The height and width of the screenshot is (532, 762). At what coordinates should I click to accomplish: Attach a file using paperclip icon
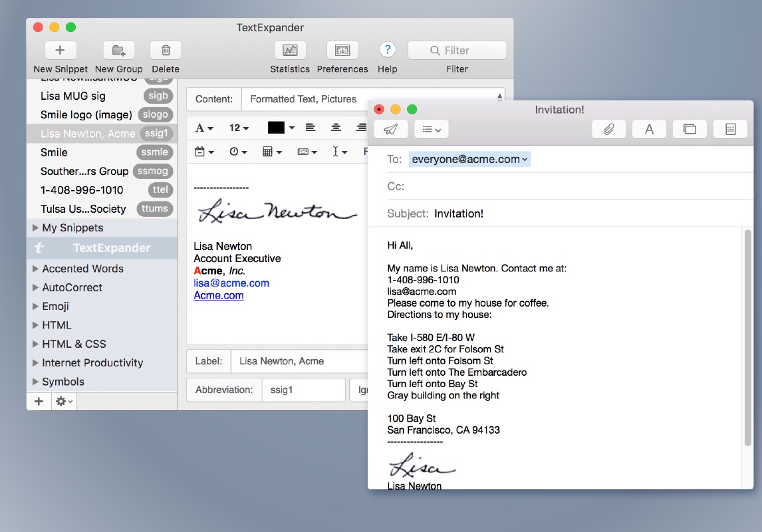click(608, 129)
